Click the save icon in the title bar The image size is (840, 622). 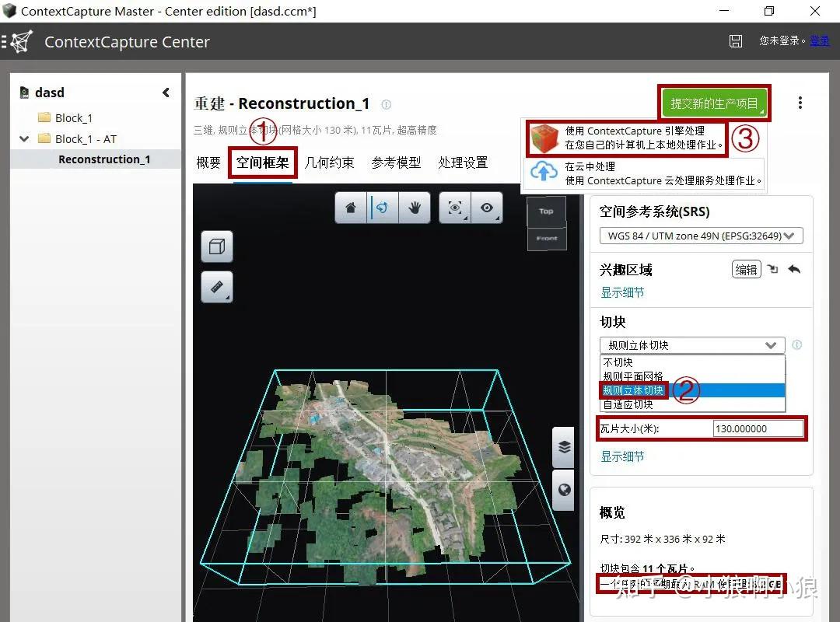click(x=735, y=41)
